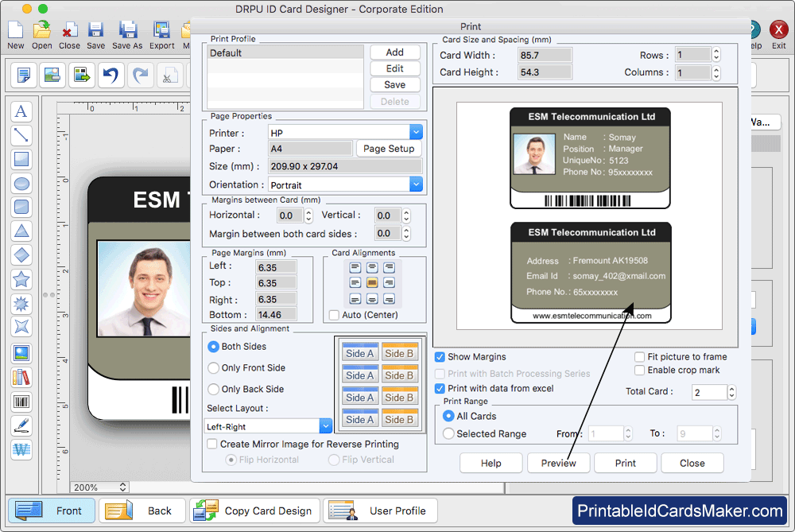795x532 pixels.
Task: Adjust the Columns stepper arrows
Action: [x=716, y=72]
